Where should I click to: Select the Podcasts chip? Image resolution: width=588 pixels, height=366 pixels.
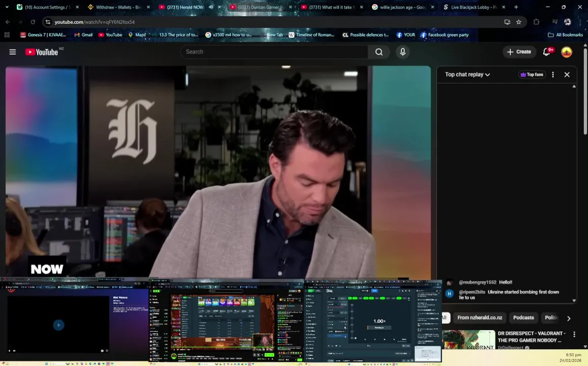point(523,318)
